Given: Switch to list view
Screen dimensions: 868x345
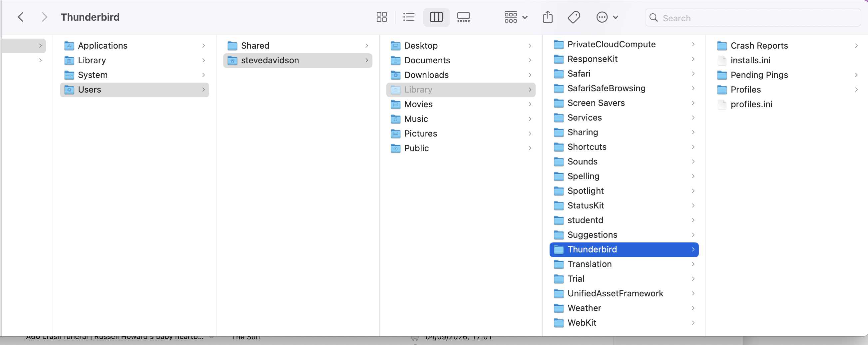Looking at the screenshot, I should pos(409,17).
